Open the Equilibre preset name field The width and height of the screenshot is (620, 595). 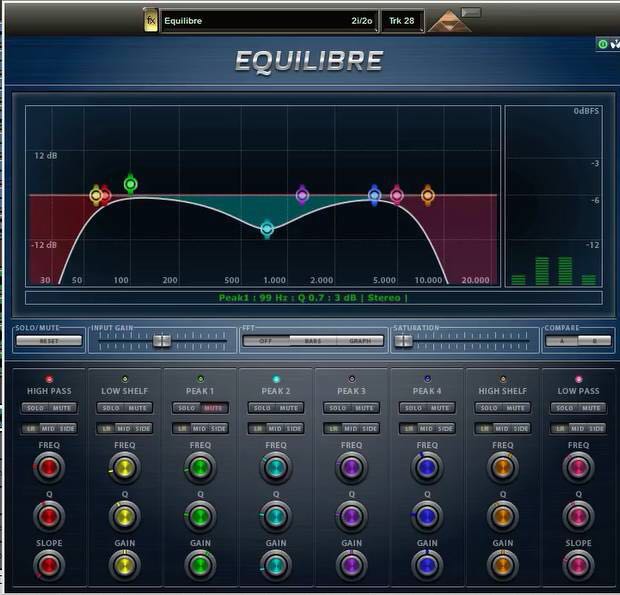pos(268,21)
